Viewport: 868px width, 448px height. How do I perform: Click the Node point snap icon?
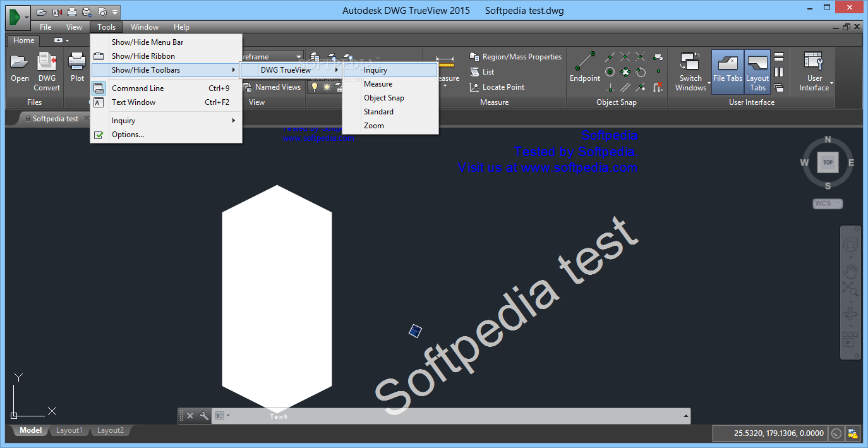[658, 72]
